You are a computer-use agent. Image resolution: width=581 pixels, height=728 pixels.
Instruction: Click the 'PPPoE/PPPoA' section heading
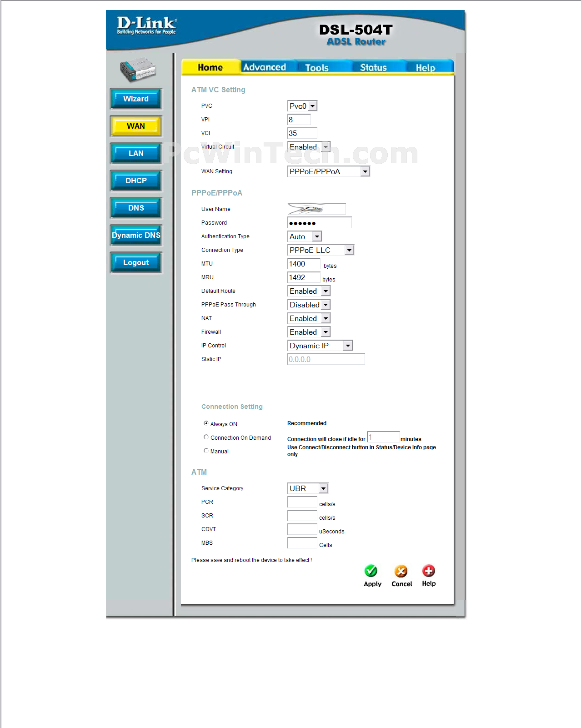(217, 193)
